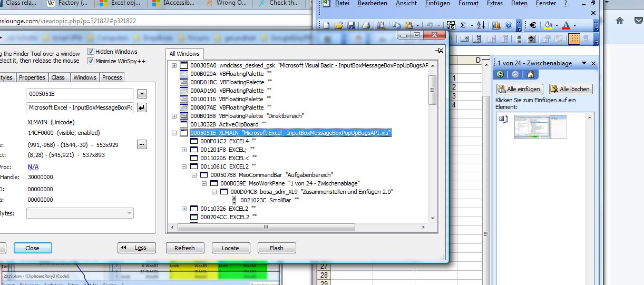
Task: Apply fill color with the paint bucket icon
Action: (x=548, y=25)
